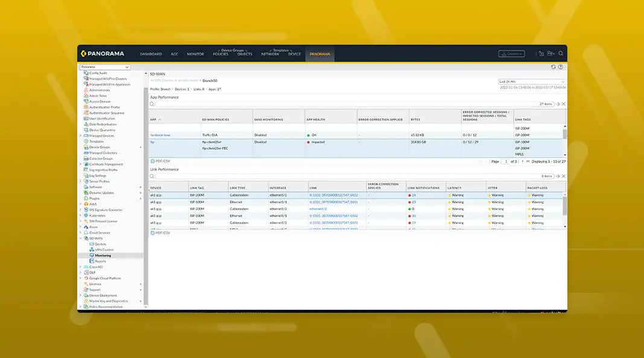
Task: Click the Administrators icon in the sidebar
Action: point(86,90)
